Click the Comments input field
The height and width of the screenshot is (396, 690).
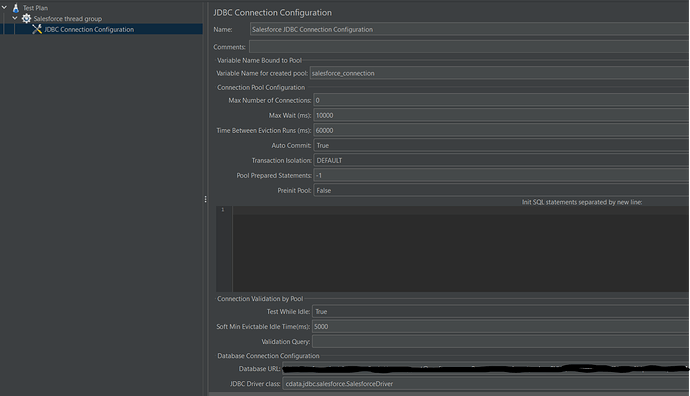[470, 47]
